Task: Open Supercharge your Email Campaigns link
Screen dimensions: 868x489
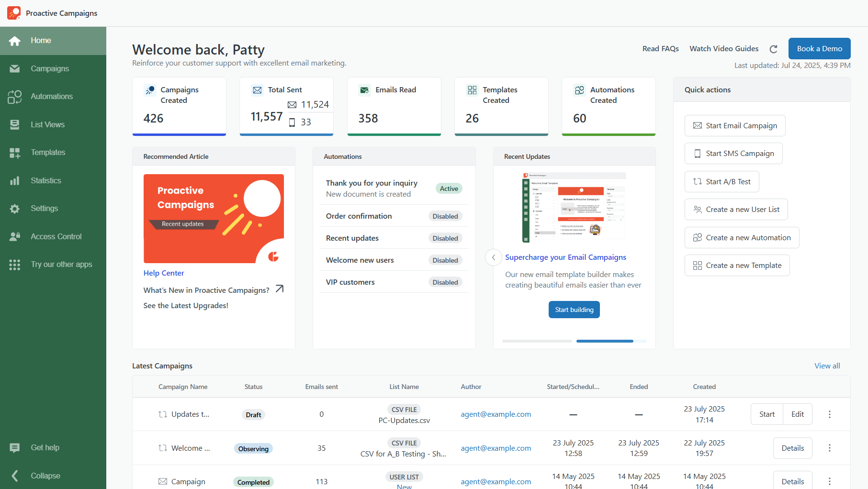Action: [565, 257]
